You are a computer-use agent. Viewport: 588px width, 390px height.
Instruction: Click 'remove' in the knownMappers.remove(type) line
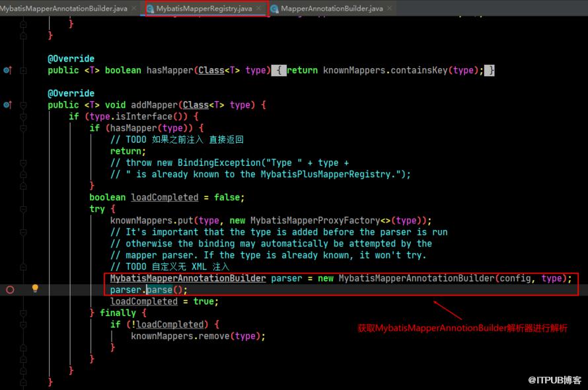coord(214,336)
